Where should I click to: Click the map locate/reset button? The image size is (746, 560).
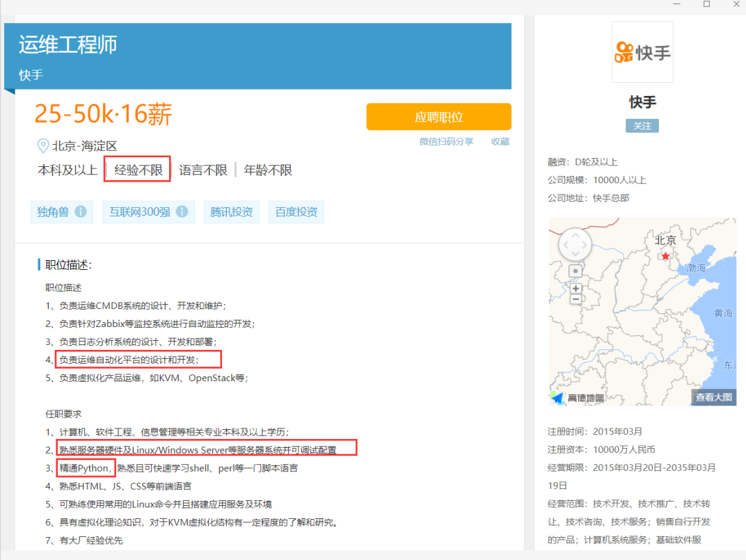pos(576,271)
